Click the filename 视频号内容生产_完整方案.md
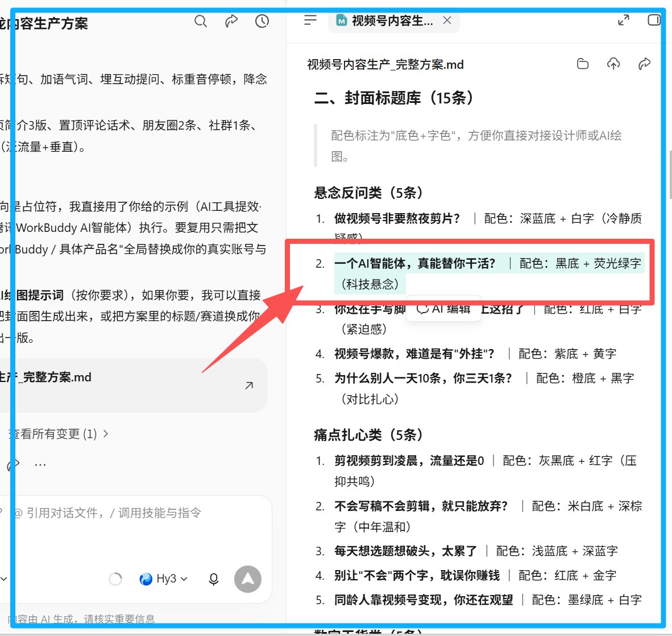This screenshot has height=636, width=672. pyautogui.click(x=385, y=65)
